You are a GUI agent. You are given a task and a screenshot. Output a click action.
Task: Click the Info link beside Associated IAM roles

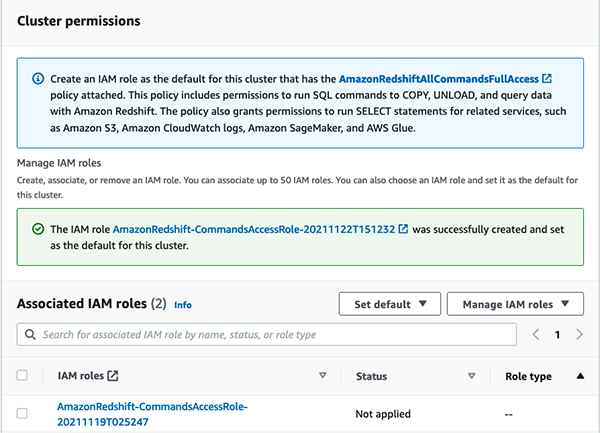[x=183, y=304]
